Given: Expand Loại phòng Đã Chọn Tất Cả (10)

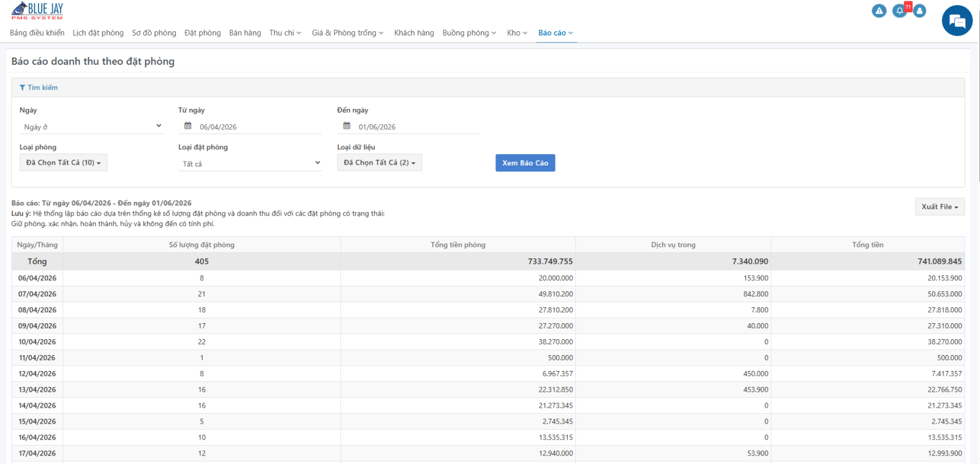Looking at the screenshot, I should coord(64,162).
